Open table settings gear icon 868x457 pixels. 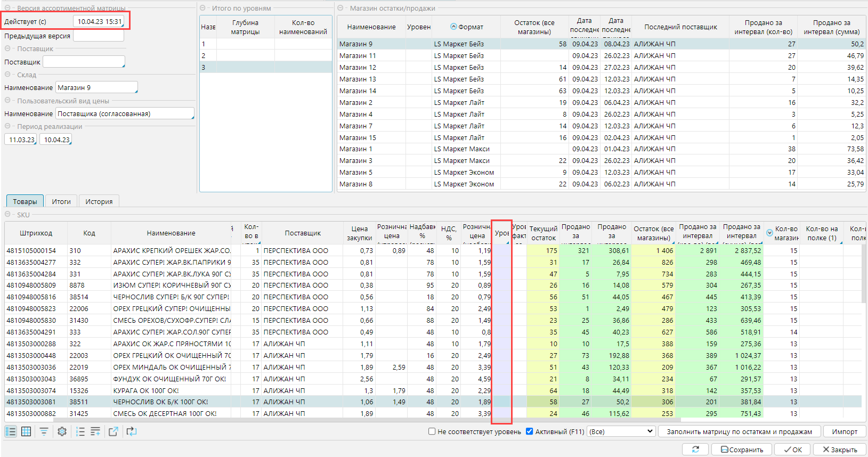(62, 431)
